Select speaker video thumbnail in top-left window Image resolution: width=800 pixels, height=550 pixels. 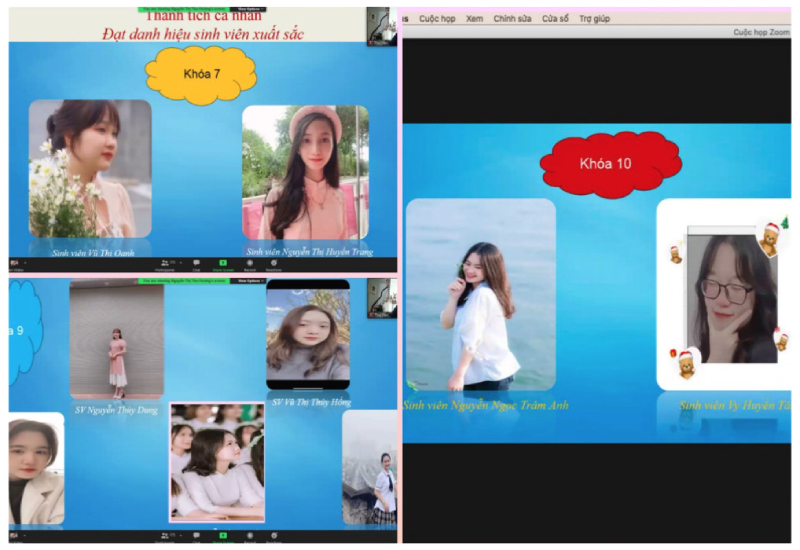click(x=381, y=27)
